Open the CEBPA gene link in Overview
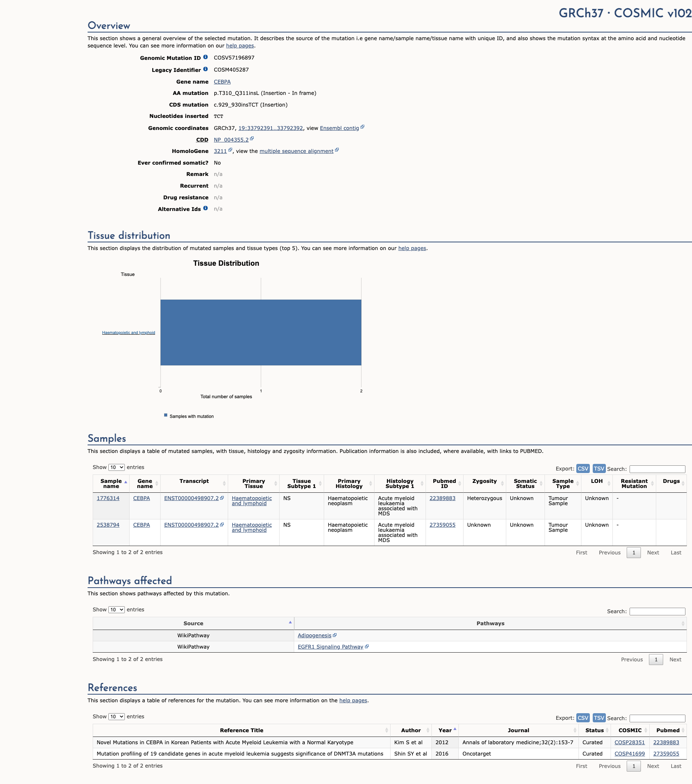Screen dimensions: 692x784 point(222,82)
